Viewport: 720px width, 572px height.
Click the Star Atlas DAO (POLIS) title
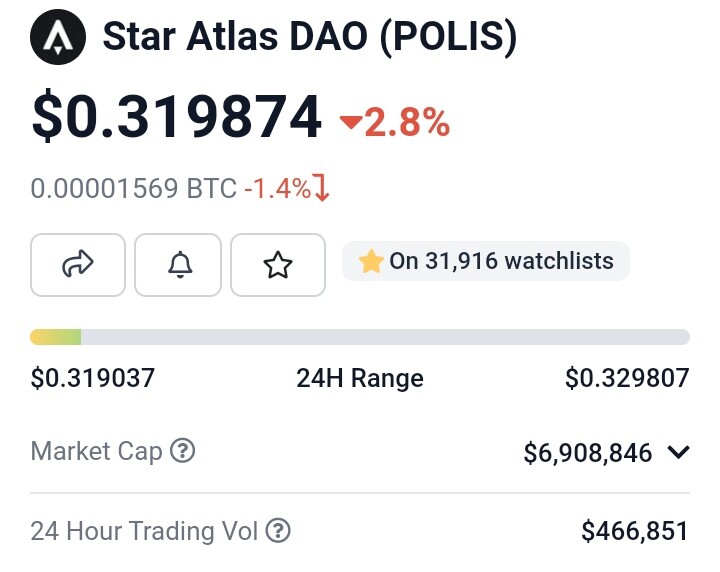click(x=310, y=36)
